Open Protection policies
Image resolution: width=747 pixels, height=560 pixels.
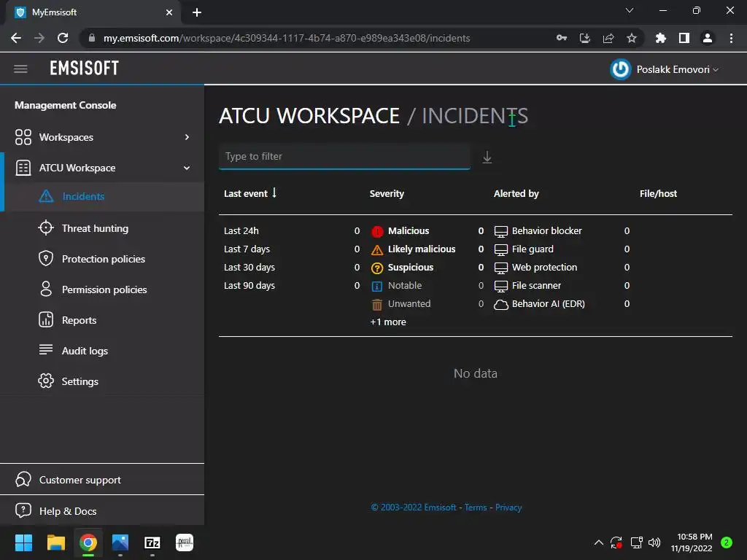coord(104,259)
